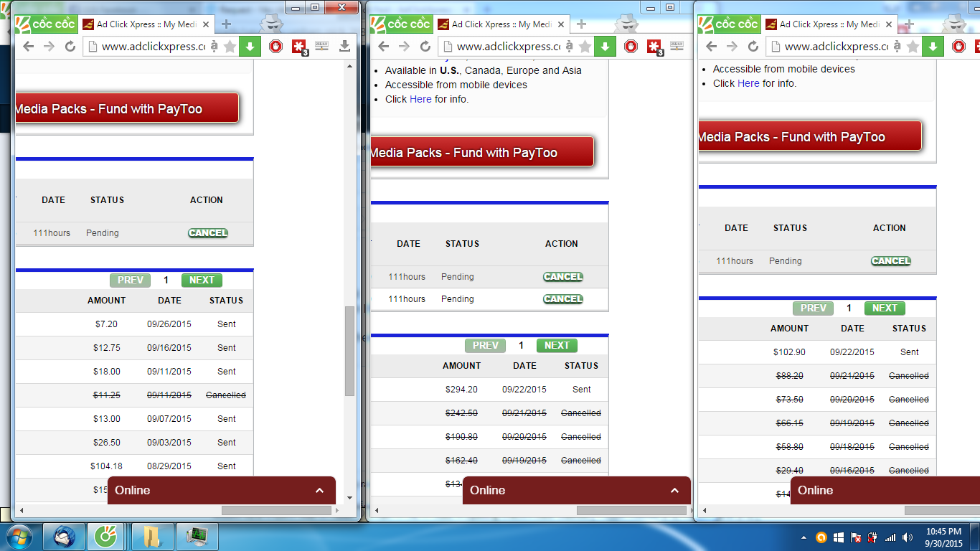Open the red asterisk extension in left window
980x551 pixels.
(x=299, y=47)
